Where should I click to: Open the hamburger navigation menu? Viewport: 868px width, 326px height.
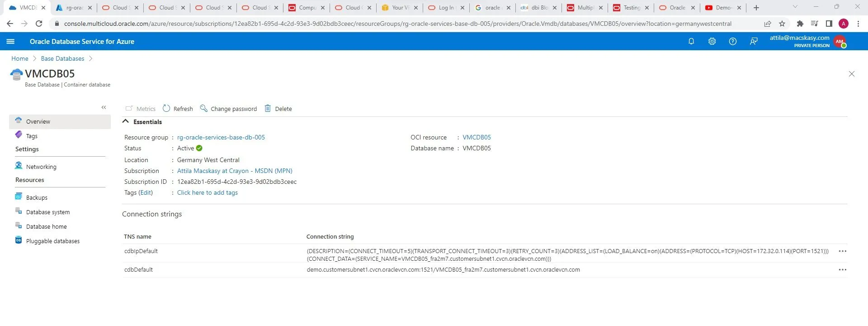10,41
